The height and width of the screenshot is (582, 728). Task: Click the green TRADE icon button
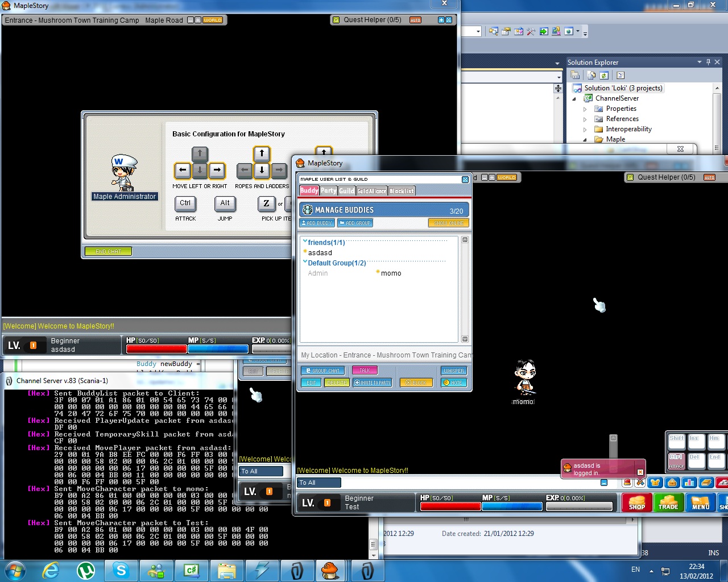668,502
